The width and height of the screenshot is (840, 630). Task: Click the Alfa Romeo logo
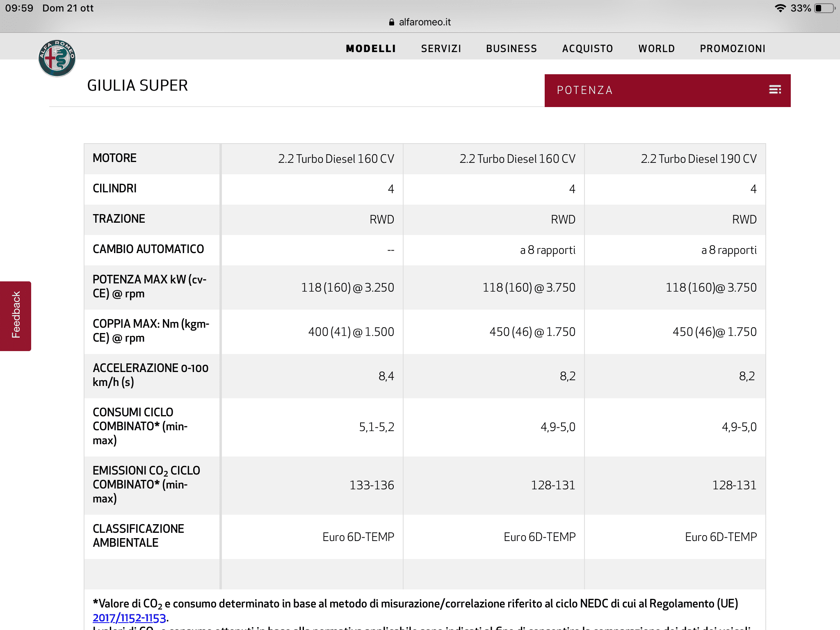tap(57, 58)
